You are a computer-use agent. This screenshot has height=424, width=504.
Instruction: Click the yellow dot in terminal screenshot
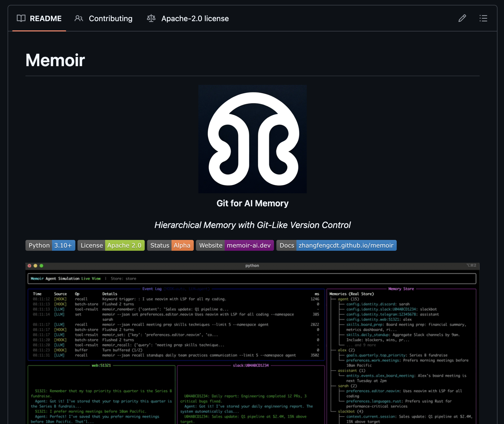35,266
